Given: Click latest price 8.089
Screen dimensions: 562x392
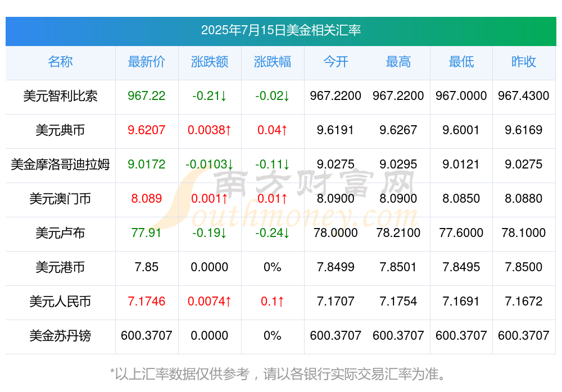Looking at the screenshot, I should [x=147, y=198].
